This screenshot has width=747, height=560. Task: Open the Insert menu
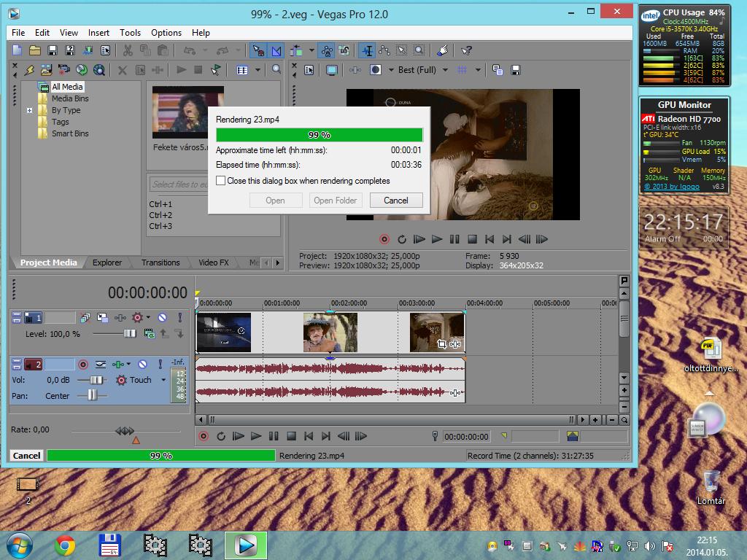(x=98, y=32)
